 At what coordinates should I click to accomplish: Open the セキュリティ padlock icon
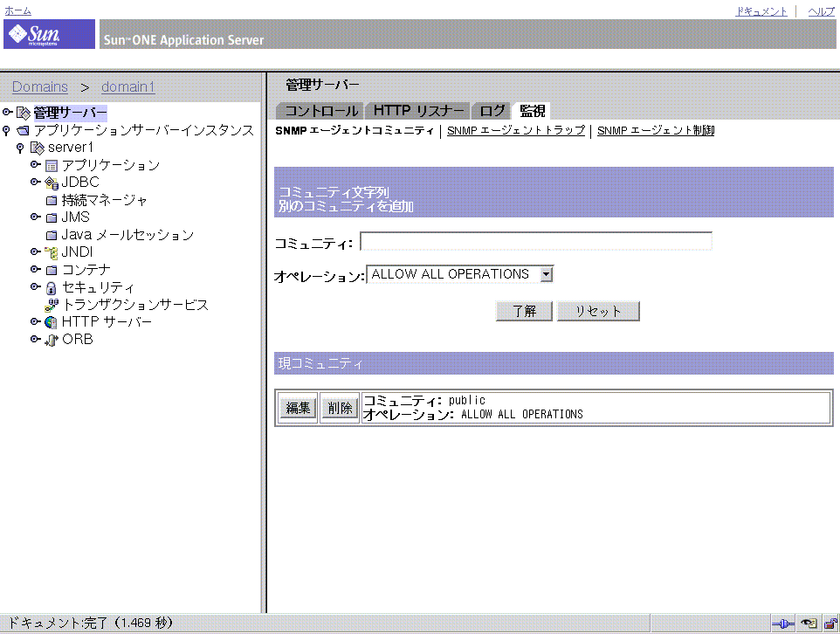point(51,286)
